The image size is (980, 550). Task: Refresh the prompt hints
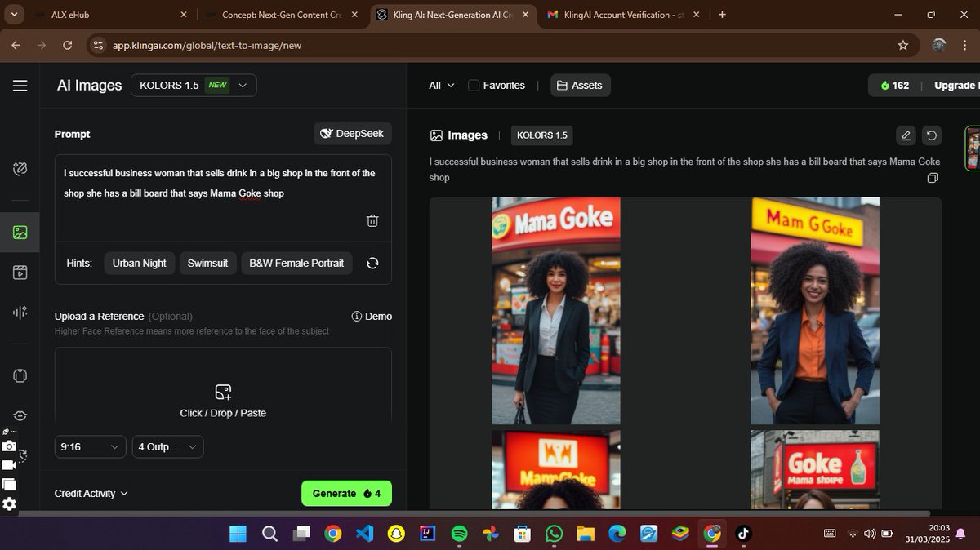[x=372, y=263]
